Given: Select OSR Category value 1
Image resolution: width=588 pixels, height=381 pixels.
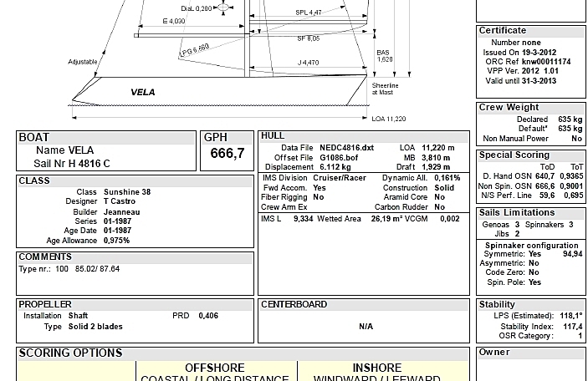Looking at the screenshot, I should click(580, 336).
